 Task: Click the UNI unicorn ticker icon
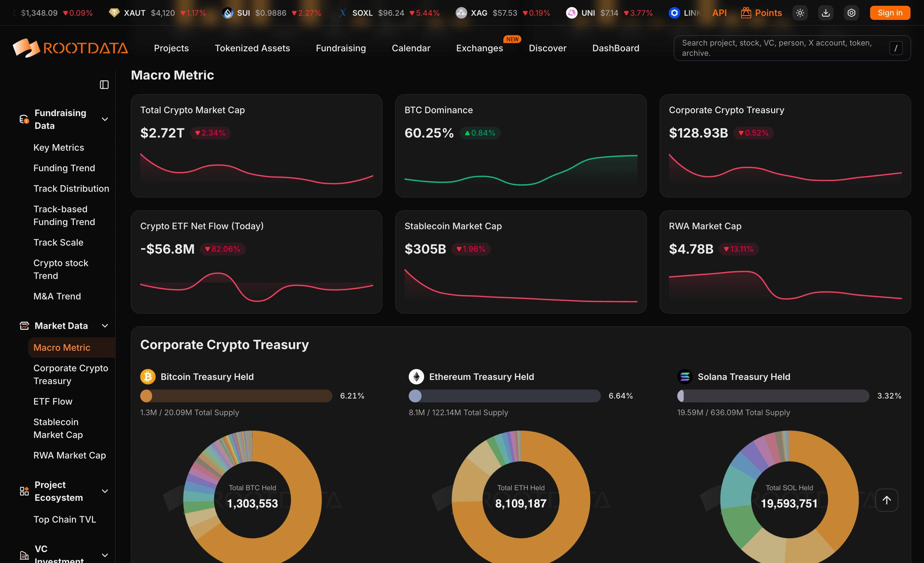[571, 13]
